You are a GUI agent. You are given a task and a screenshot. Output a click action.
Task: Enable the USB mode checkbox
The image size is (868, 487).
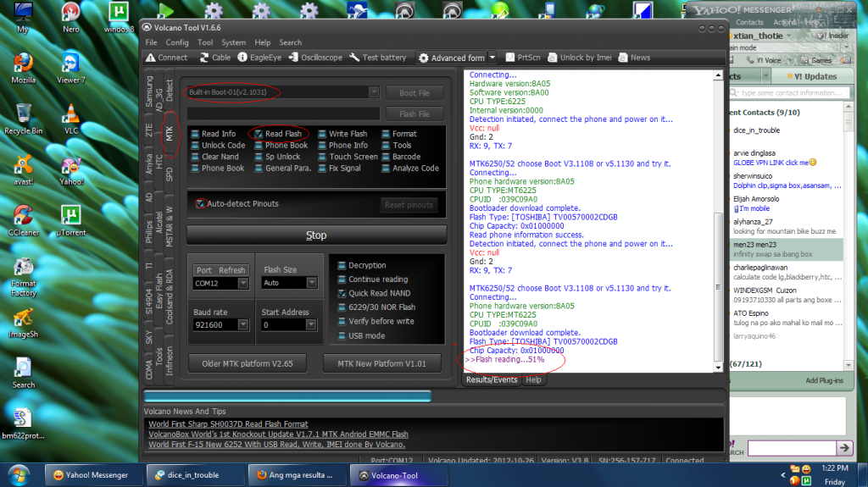[342, 336]
